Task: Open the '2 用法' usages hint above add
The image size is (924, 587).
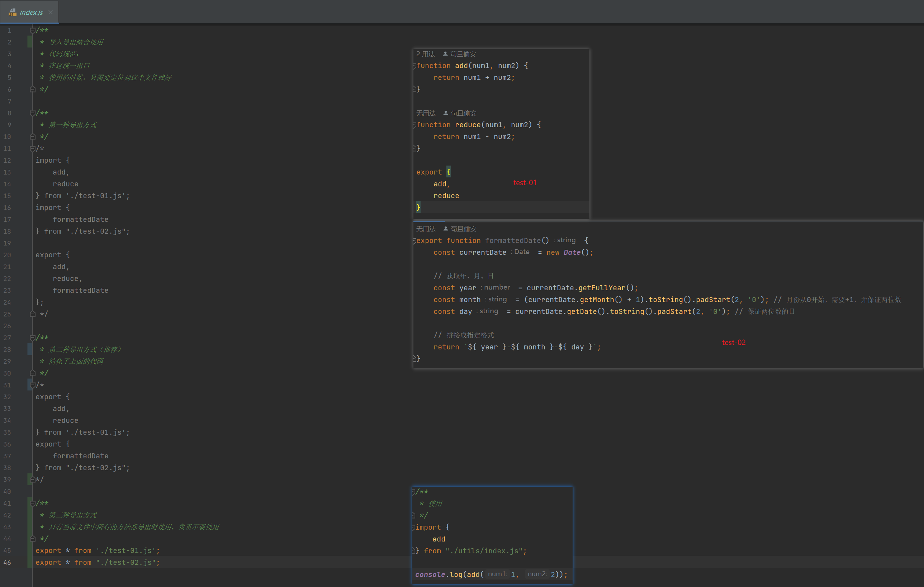Action: click(426, 54)
